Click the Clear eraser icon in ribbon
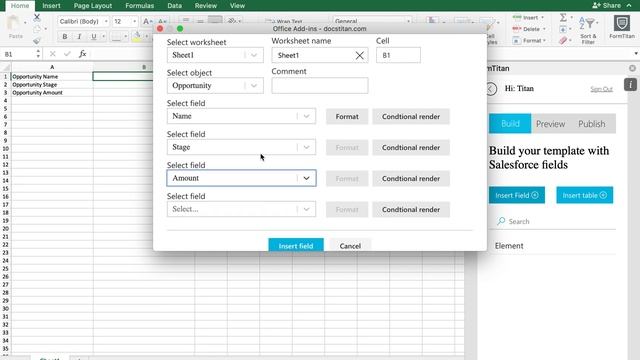The width and height of the screenshot is (640, 360). 563,40
